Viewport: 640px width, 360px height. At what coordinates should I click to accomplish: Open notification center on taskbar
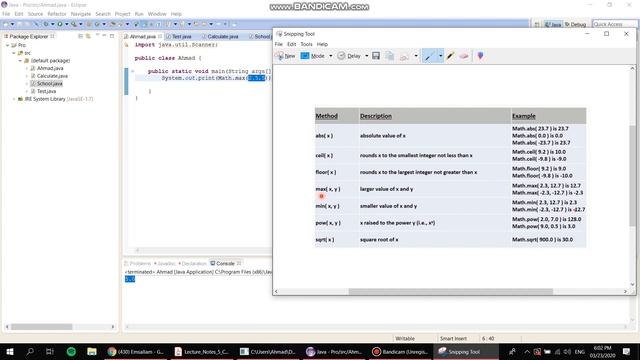627,351
